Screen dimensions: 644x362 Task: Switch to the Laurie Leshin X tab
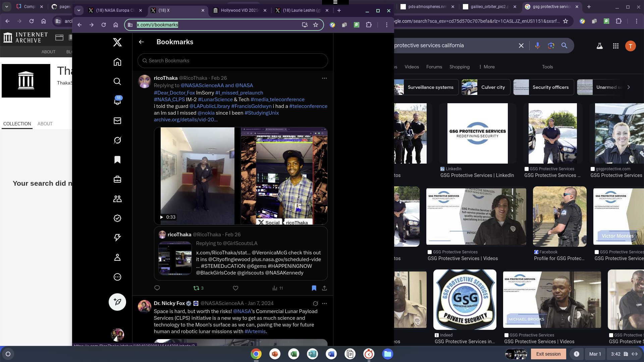tap(302, 10)
